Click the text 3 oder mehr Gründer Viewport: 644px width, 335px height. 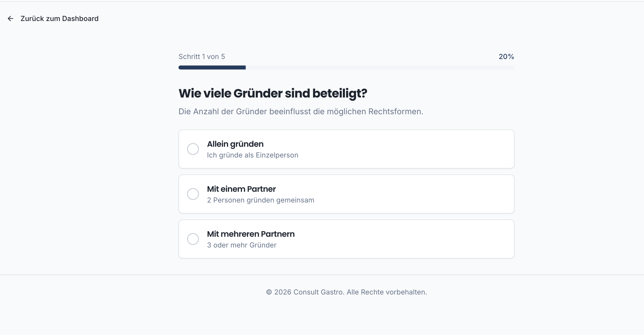tap(241, 245)
